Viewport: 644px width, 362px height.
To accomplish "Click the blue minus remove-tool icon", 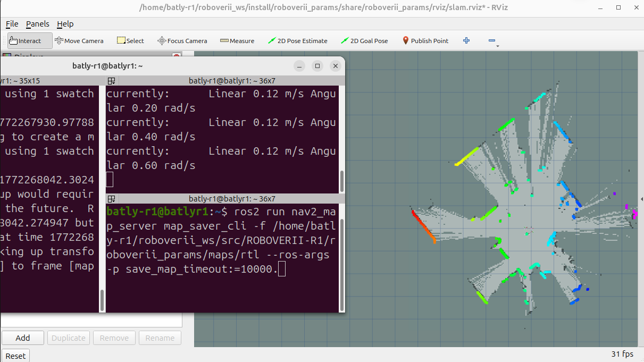I will pos(492,40).
